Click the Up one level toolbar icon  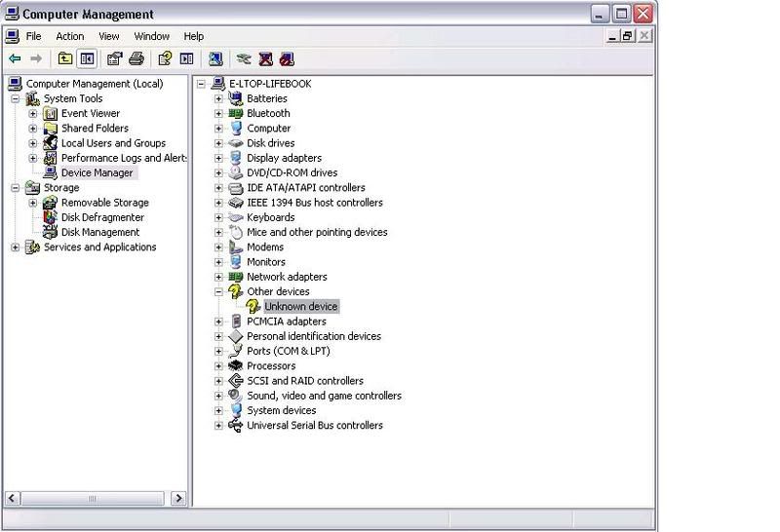click(x=65, y=58)
